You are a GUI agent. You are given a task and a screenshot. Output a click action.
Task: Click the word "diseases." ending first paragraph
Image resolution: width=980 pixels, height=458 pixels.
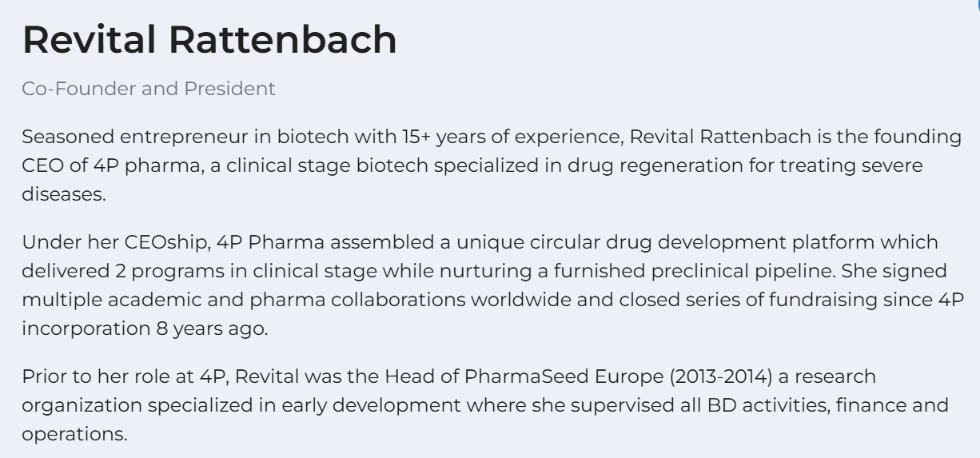pos(64,194)
